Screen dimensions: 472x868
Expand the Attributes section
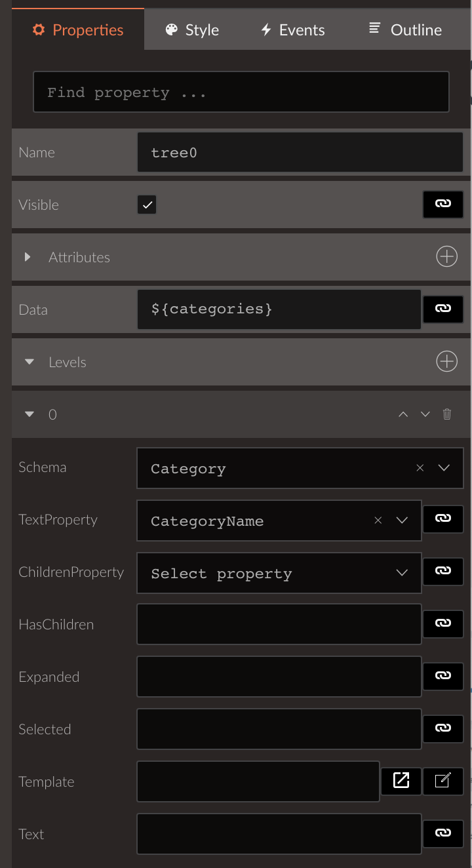click(x=28, y=257)
